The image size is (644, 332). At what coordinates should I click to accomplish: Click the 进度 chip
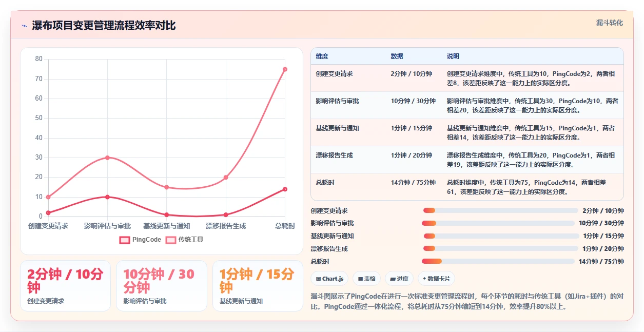[x=399, y=279]
